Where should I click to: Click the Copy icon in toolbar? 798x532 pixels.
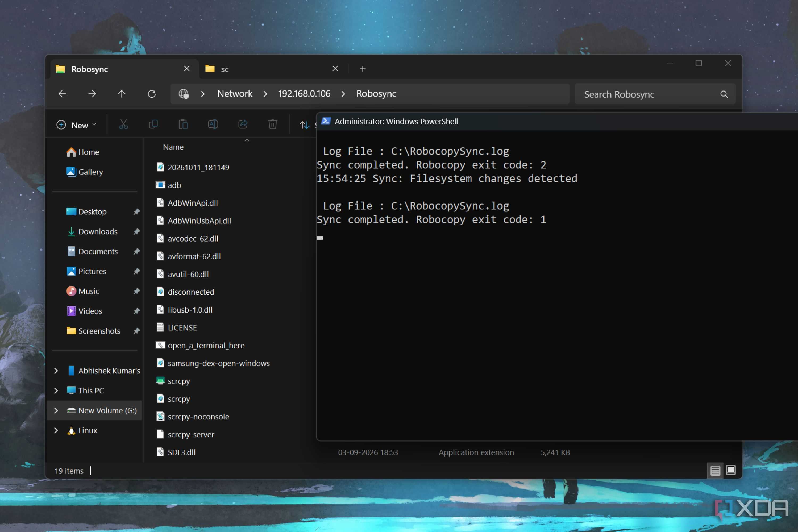pos(153,125)
